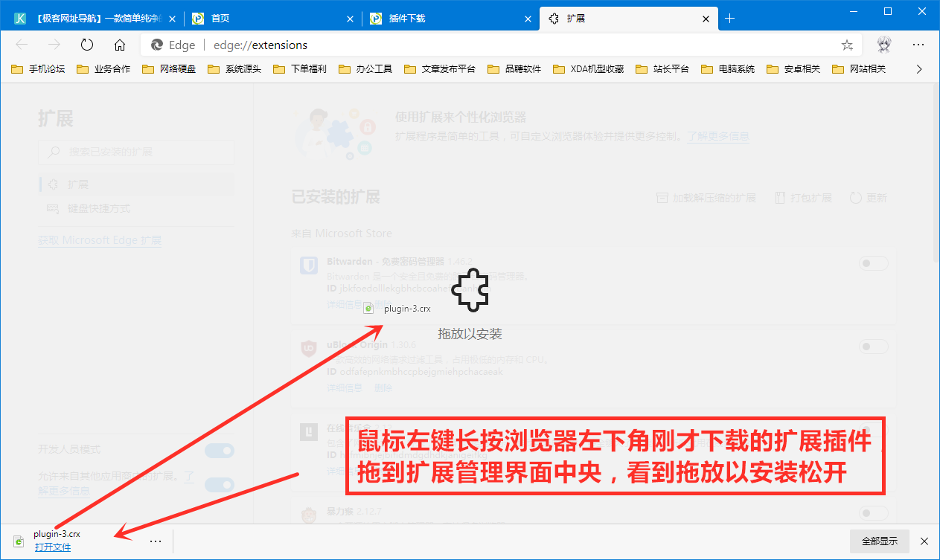Toggle off 开发人员模式
This screenshot has width=940, height=560.
point(219,450)
